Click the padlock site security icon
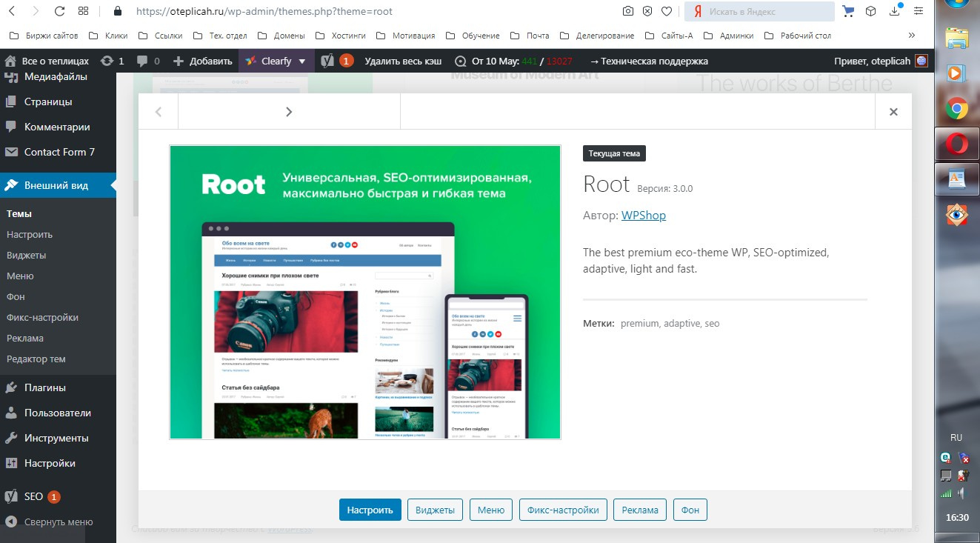980x543 pixels. click(117, 12)
